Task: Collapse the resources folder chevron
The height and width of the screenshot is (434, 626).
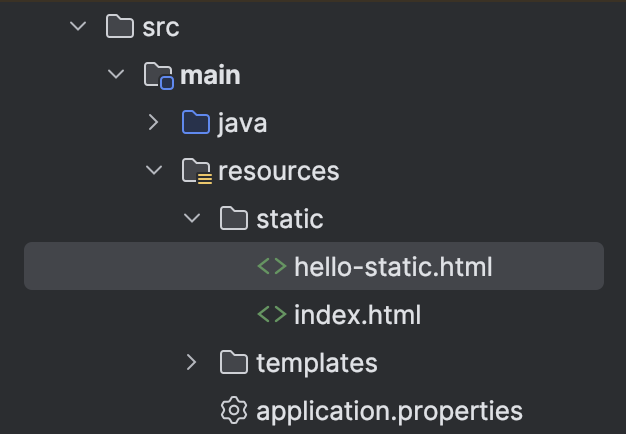Action: pos(154,171)
